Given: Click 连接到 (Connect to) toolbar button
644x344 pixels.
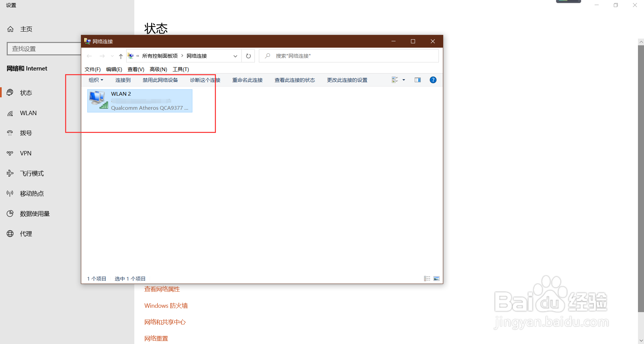Looking at the screenshot, I should point(123,80).
